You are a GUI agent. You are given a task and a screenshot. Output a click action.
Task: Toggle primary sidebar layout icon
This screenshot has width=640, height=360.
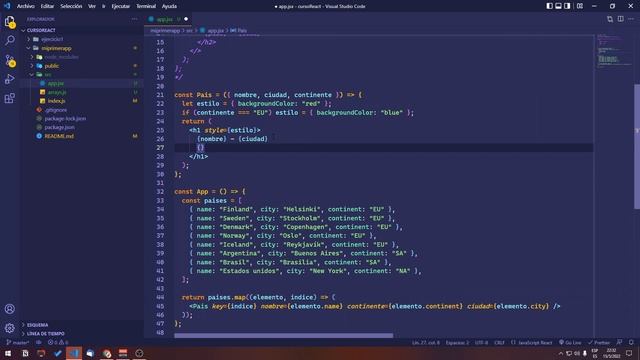(549, 6)
